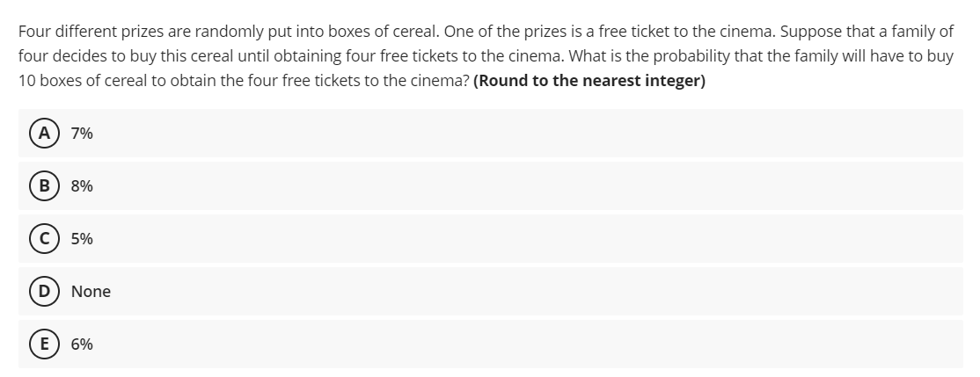Select the circled C answer marker
The height and width of the screenshot is (377, 980).
click(x=44, y=239)
